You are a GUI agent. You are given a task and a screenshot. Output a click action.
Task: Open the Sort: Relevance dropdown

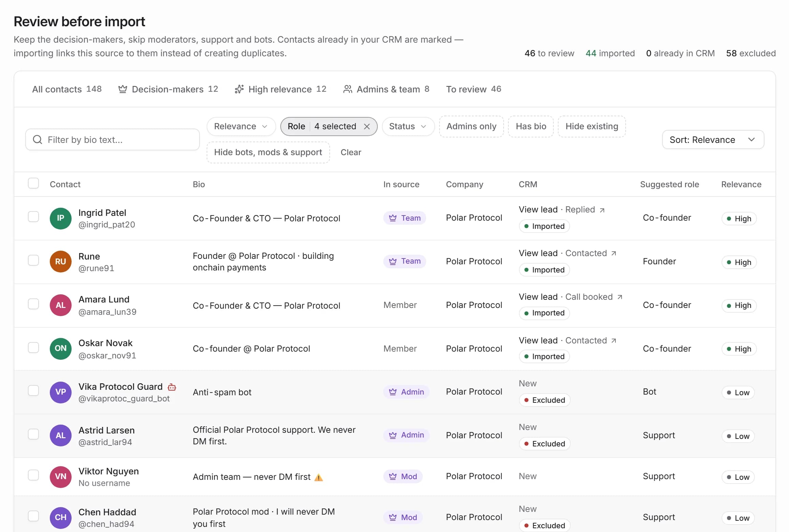713,139
